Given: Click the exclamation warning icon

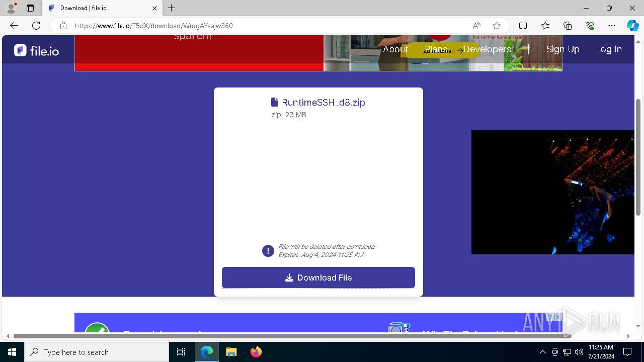Looking at the screenshot, I should (268, 251).
